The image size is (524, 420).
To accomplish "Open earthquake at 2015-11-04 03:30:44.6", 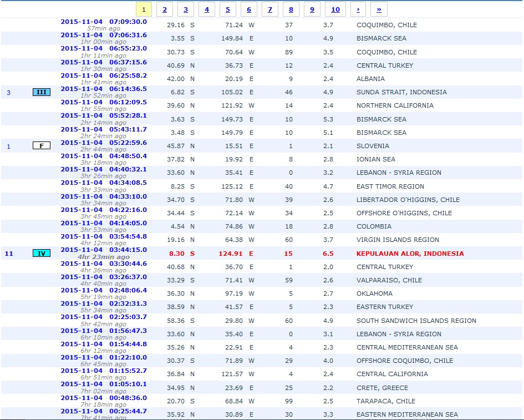I will coord(104,264).
